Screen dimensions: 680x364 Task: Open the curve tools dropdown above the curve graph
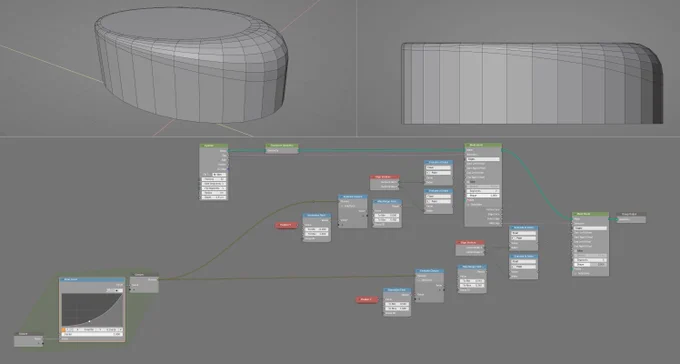tap(117, 290)
